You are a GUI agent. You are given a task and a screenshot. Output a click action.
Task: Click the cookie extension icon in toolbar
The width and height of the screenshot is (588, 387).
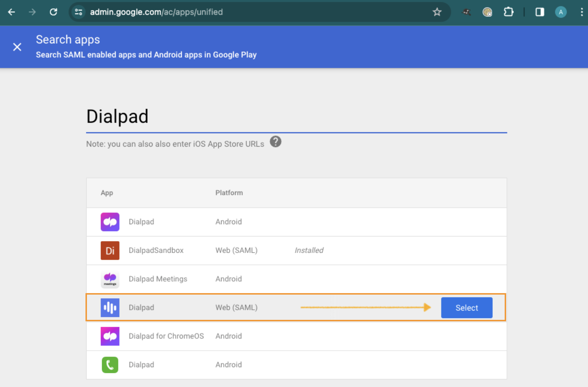[487, 12]
